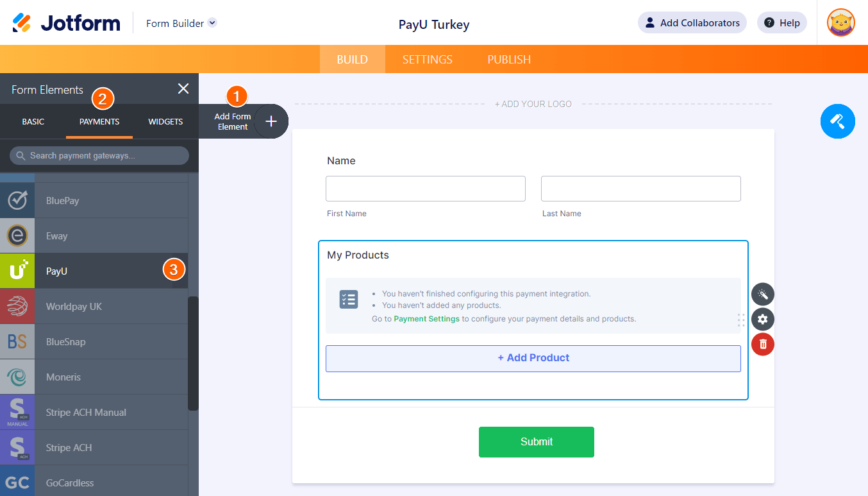Click the green Submit button
868x496 pixels.
click(537, 442)
